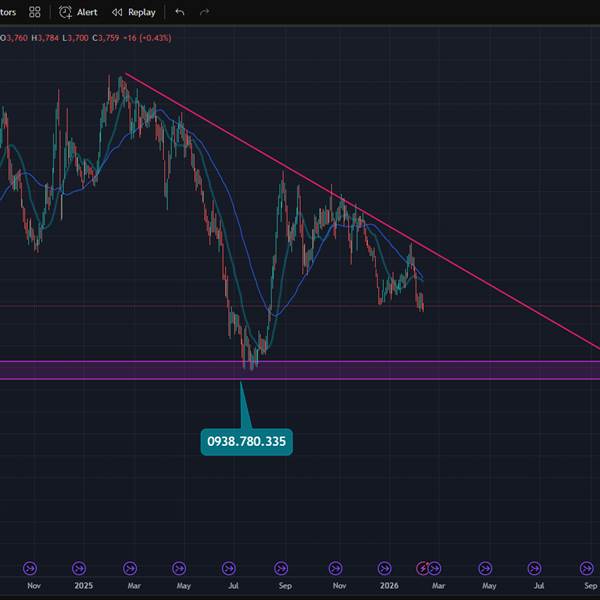The width and height of the screenshot is (600, 600).
Task: Click the close value C3,759
Action: pyautogui.click(x=106, y=38)
